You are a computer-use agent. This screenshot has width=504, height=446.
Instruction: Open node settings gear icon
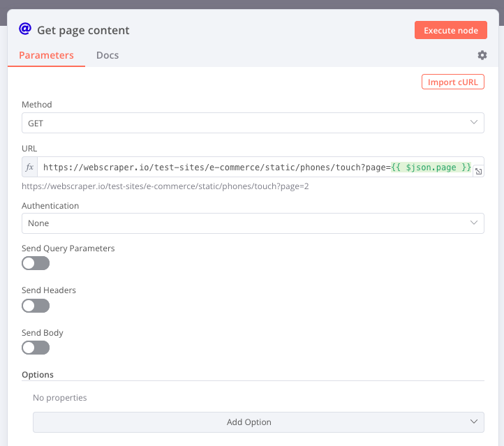click(x=482, y=55)
